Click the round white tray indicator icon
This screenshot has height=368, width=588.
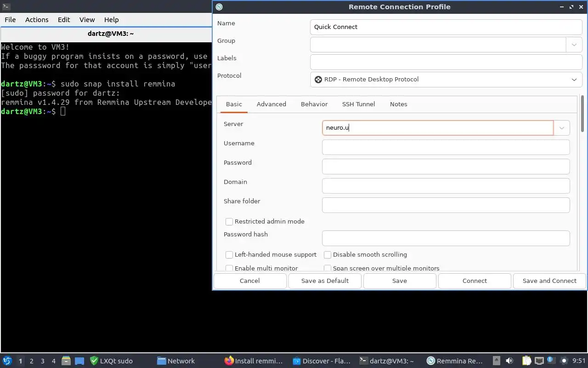click(564, 361)
